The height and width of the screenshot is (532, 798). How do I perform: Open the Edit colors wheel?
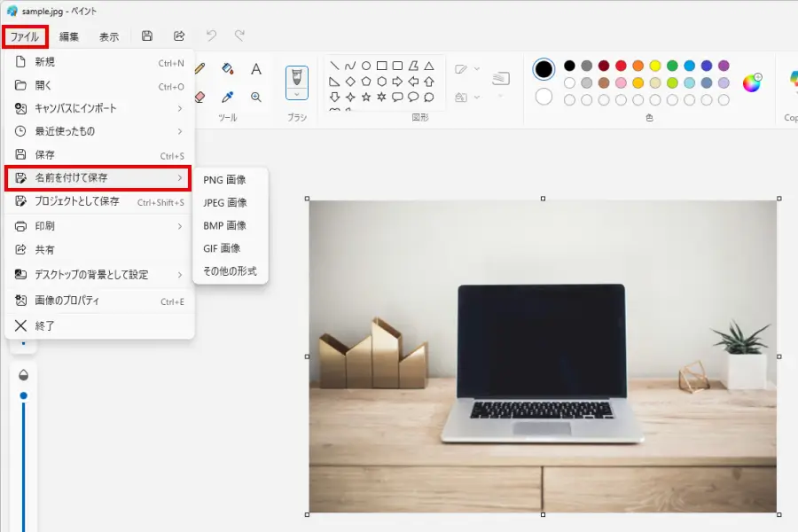752,82
